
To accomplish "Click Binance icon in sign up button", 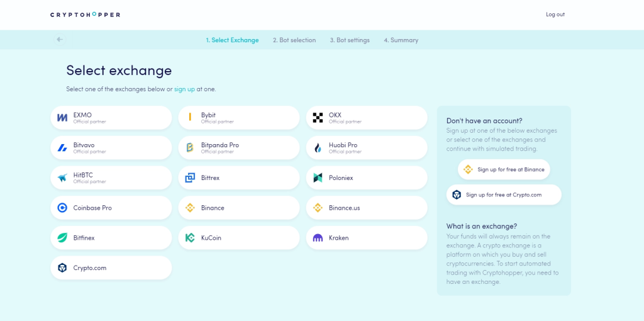I will [x=468, y=169].
